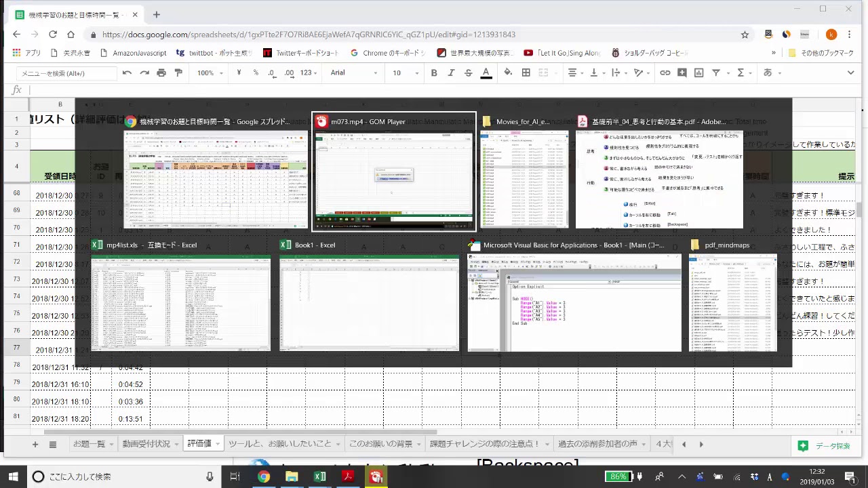
Task: Select the paint format tool
Action: (x=178, y=73)
